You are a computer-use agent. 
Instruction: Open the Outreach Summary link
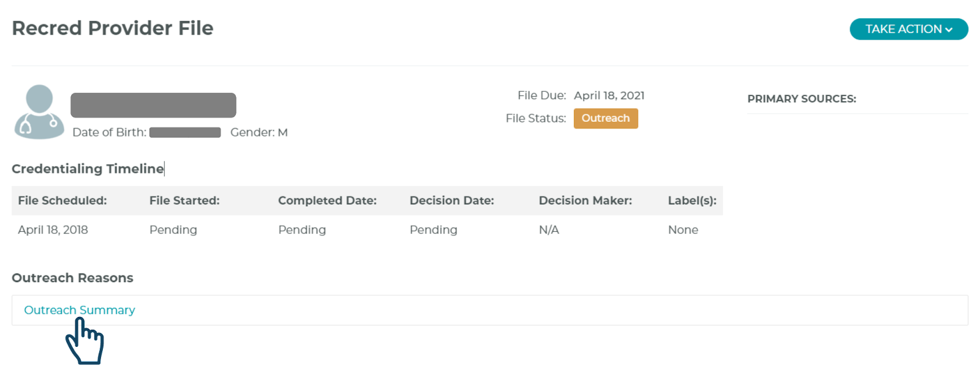click(79, 310)
